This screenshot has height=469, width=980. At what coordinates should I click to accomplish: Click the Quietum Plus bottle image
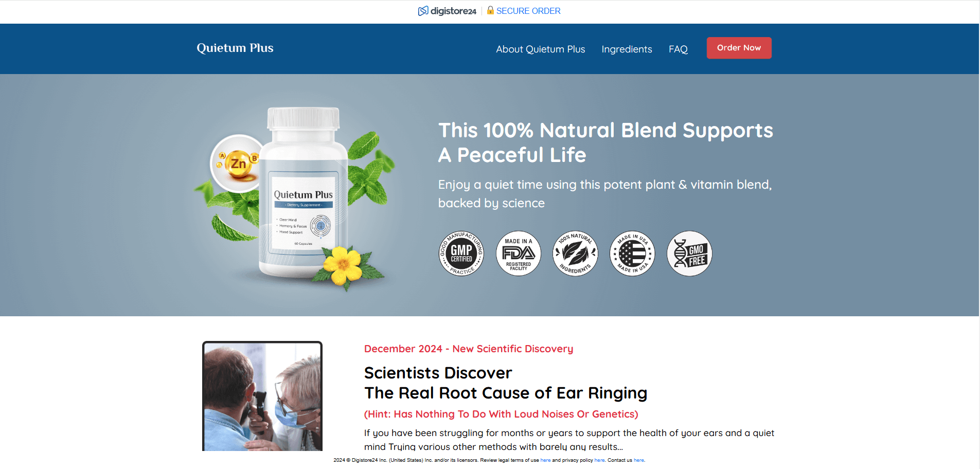click(304, 193)
